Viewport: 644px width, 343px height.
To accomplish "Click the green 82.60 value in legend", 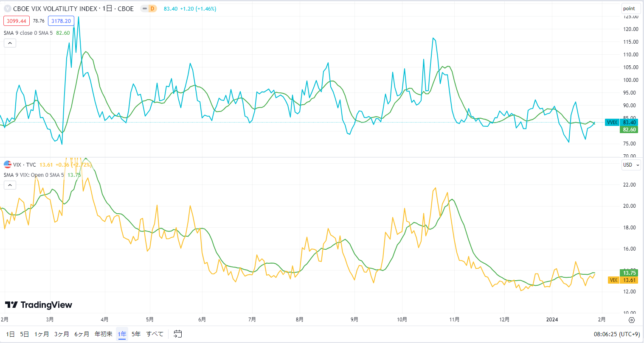I will pos(63,33).
